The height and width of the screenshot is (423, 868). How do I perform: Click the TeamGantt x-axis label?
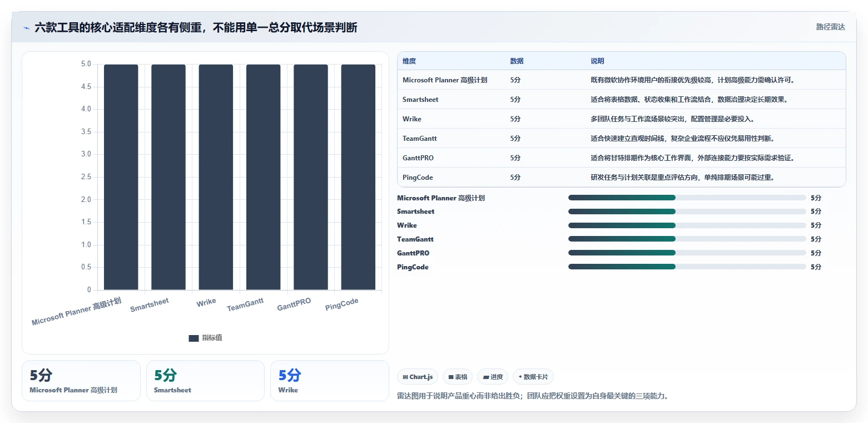tap(245, 305)
